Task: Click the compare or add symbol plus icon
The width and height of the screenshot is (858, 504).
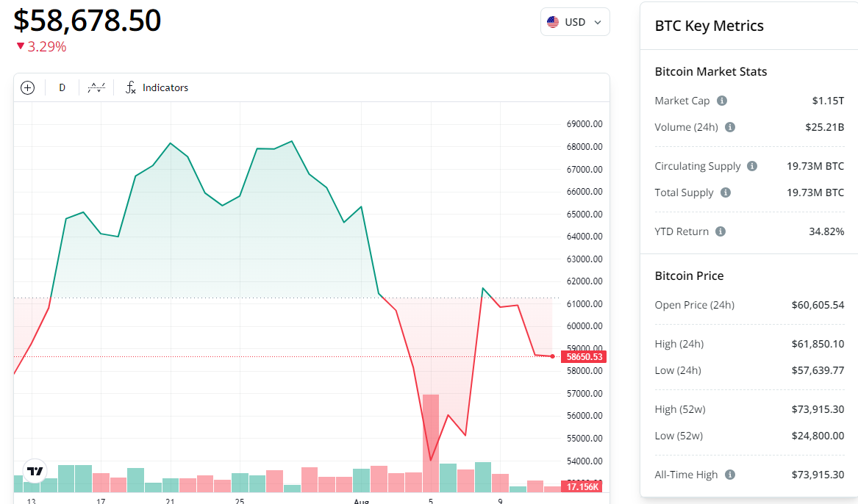Action: point(27,87)
